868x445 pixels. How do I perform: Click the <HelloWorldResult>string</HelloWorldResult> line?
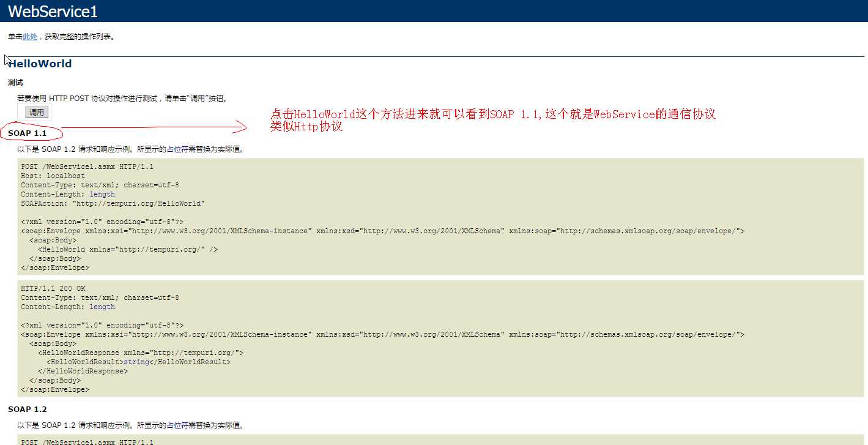tap(139, 362)
